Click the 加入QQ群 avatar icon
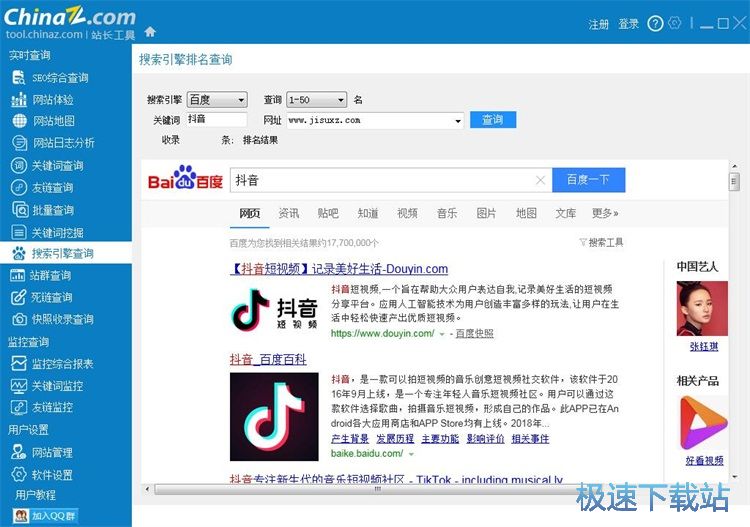This screenshot has height=527, width=750. click(21, 516)
